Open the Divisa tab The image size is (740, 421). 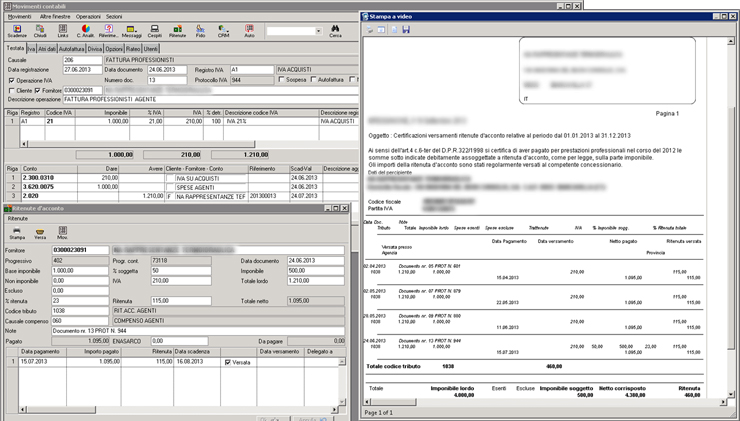94,49
